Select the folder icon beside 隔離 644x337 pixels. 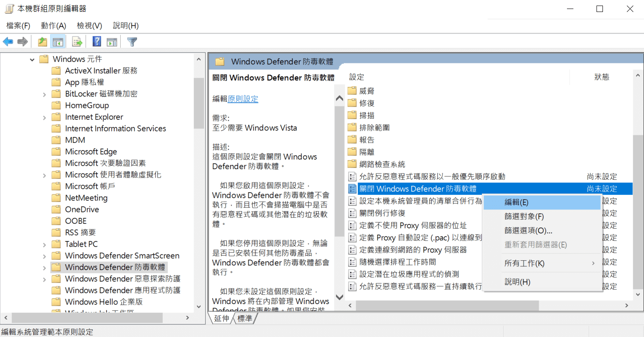352,152
